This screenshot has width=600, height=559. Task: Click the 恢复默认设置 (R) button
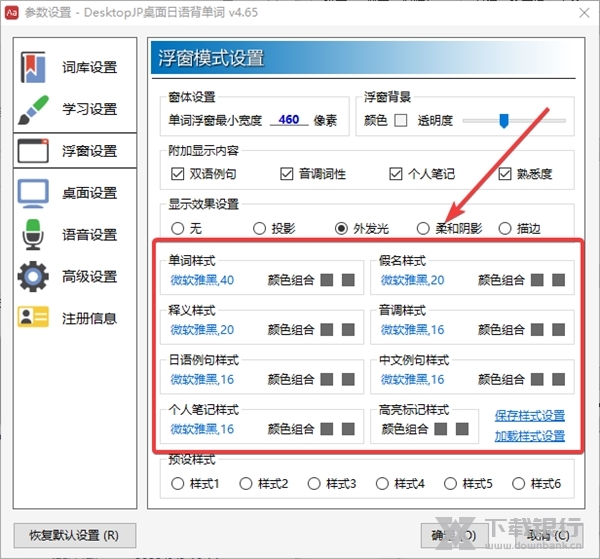tap(75, 535)
